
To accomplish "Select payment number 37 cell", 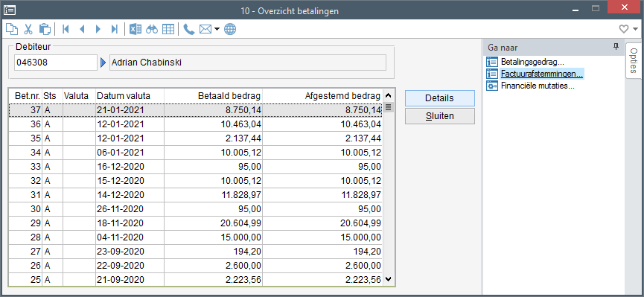I will click(x=26, y=110).
